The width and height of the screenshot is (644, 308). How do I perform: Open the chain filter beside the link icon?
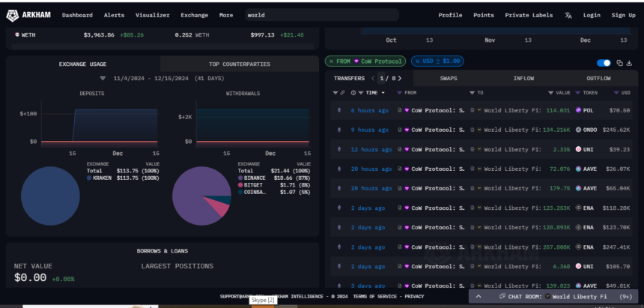point(335,93)
